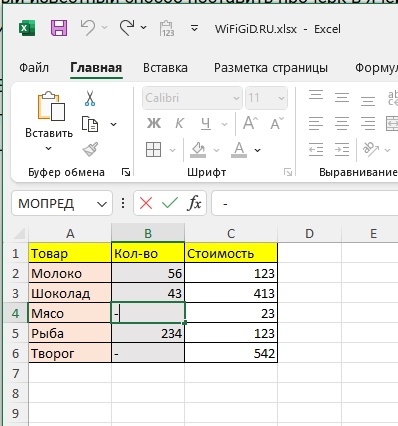The width and height of the screenshot is (398, 426).
Task: Expand the borders options arrow
Action: pos(172,150)
